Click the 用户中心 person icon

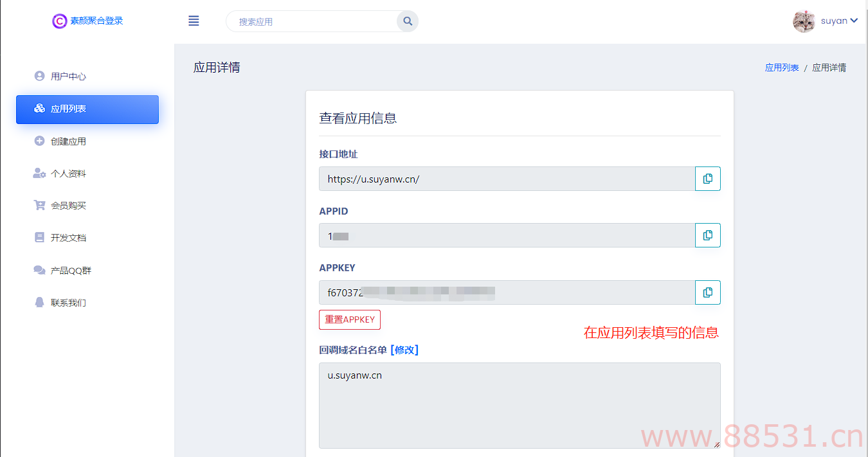coord(39,76)
